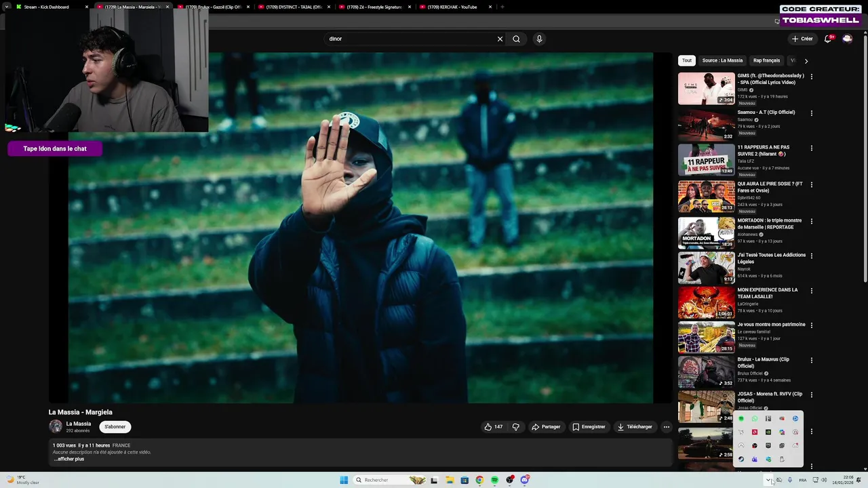This screenshot has width=868, height=488.
Task: Click the Enregistrer button
Action: tap(589, 427)
